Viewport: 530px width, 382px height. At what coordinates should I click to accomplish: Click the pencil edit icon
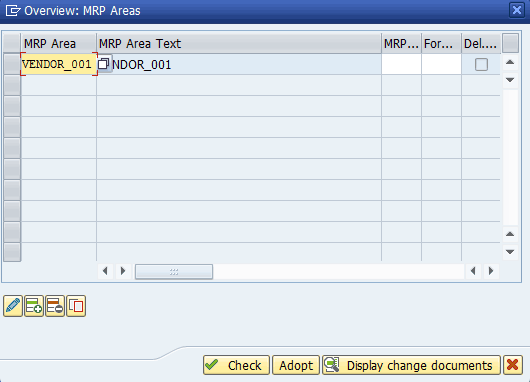(x=13, y=306)
